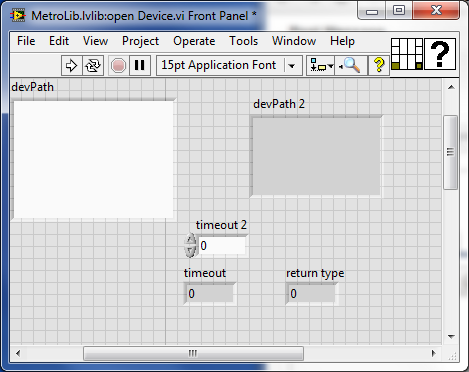Open the Operate menu
Image resolution: width=469 pixels, height=372 pixels.
(x=194, y=41)
